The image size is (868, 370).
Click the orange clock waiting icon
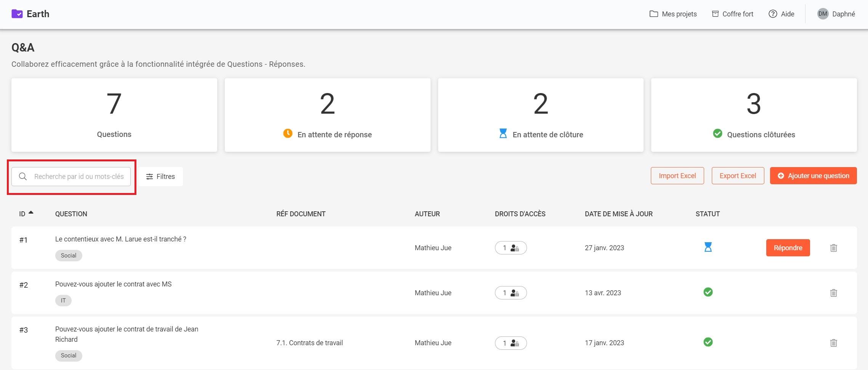click(288, 134)
